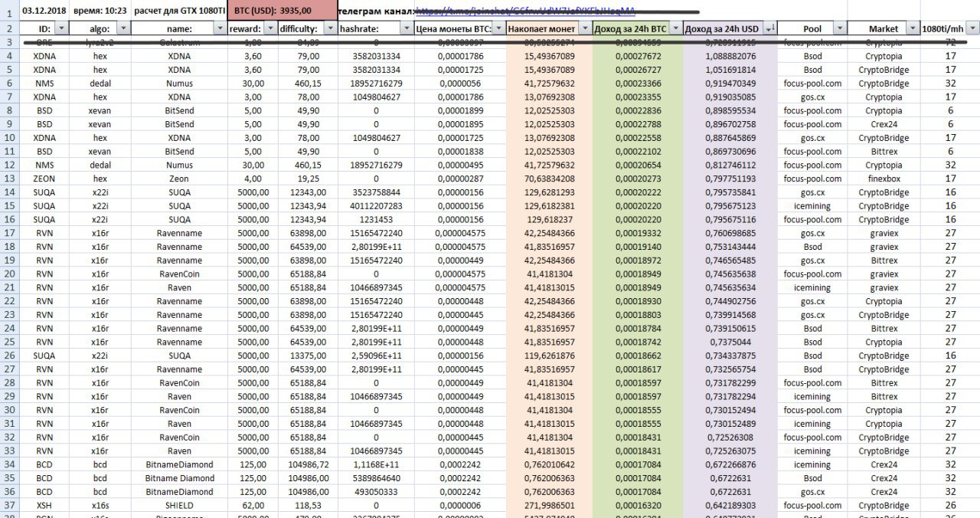Open the Накопает монет filter dropdown
Viewport: 980px width, 518px height.
583,28
